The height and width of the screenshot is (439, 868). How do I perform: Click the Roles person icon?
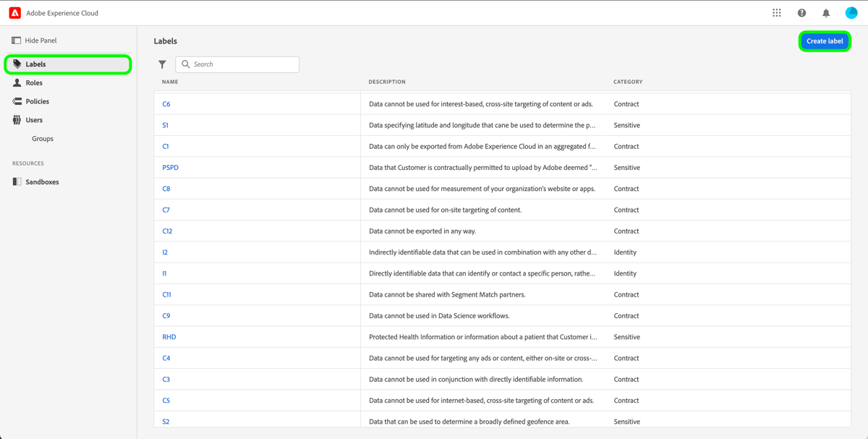(16, 82)
